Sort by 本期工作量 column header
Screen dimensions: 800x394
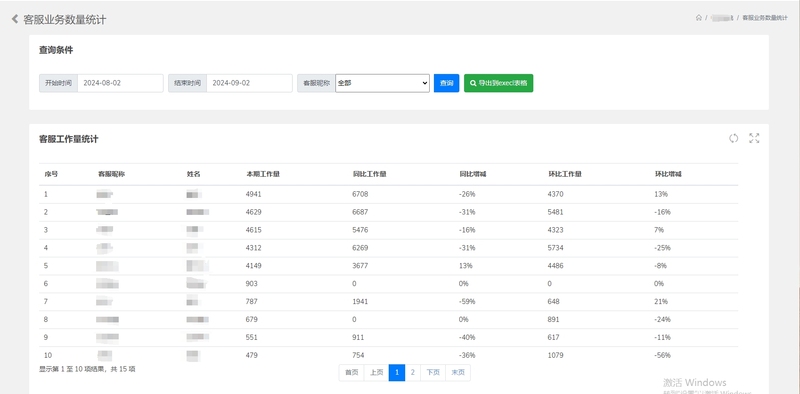[263, 174]
